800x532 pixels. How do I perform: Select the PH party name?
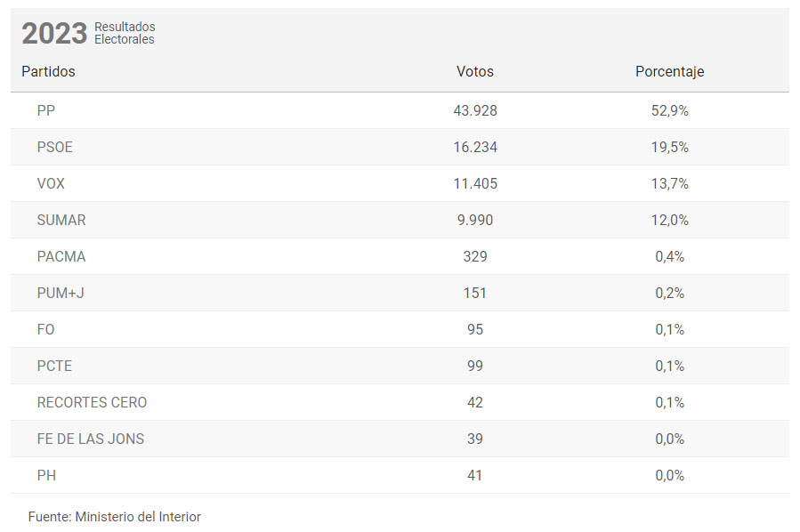[x=46, y=475]
